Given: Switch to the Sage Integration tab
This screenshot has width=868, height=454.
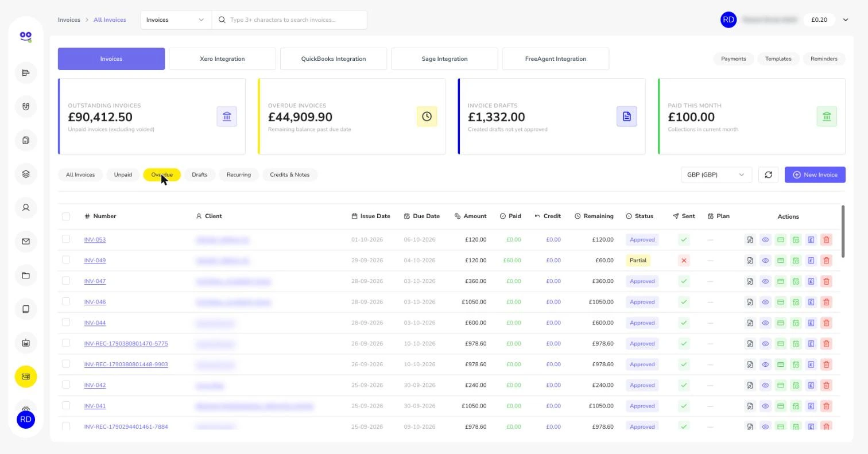Looking at the screenshot, I should pyautogui.click(x=444, y=59).
